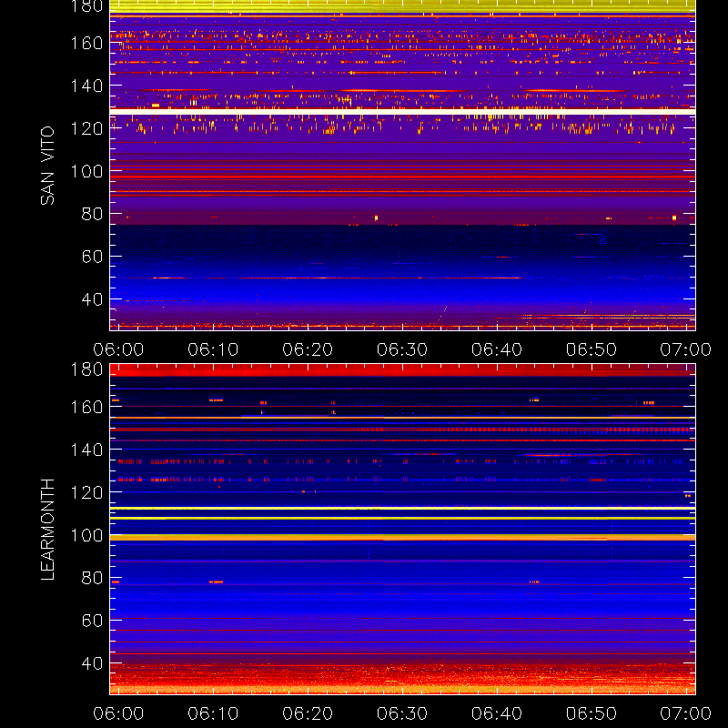Screen dimensions: 728x728
Task: Select the 140 frequency label on San Vito axis
Action: [x=86, y=86]
